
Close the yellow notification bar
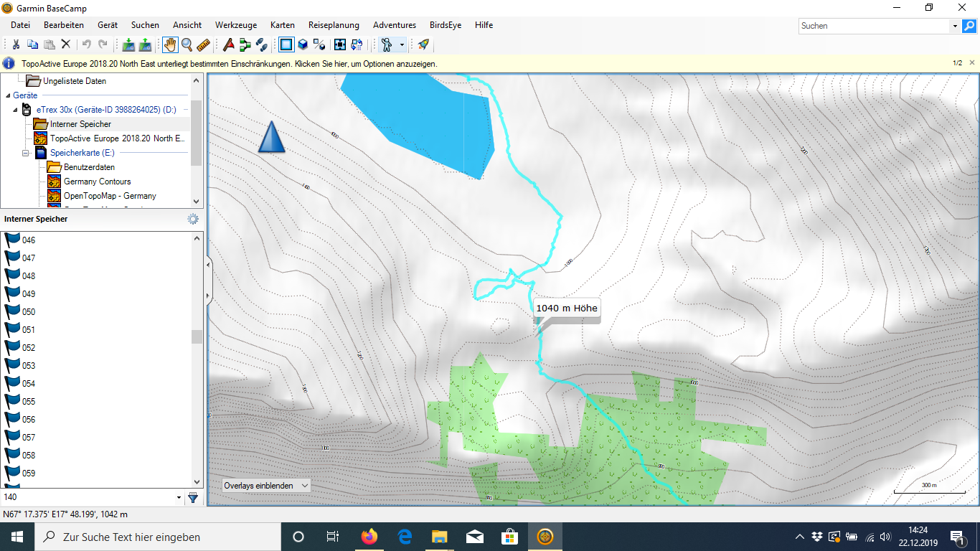tap(972, 63)
